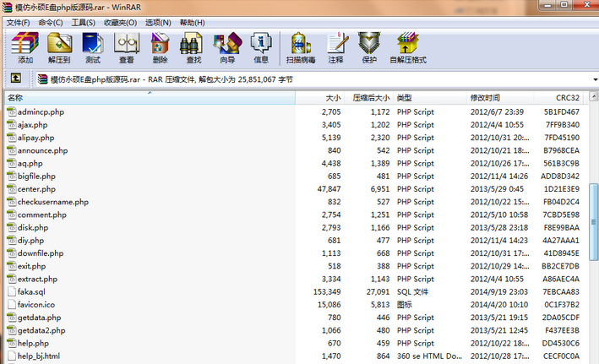Screen dimensions: 599x364
Task: Select the comment.php file name
Action: [x=42, y=215]
